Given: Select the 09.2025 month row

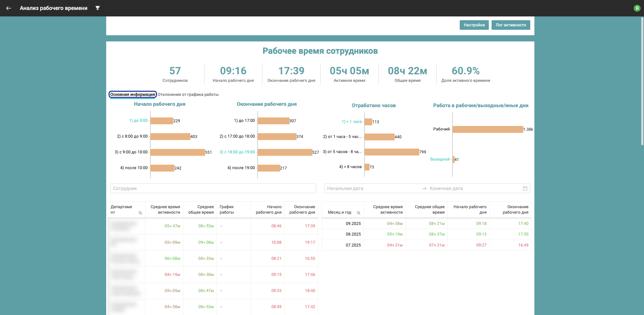Looking at the screenshot, I should pos(353,224).
